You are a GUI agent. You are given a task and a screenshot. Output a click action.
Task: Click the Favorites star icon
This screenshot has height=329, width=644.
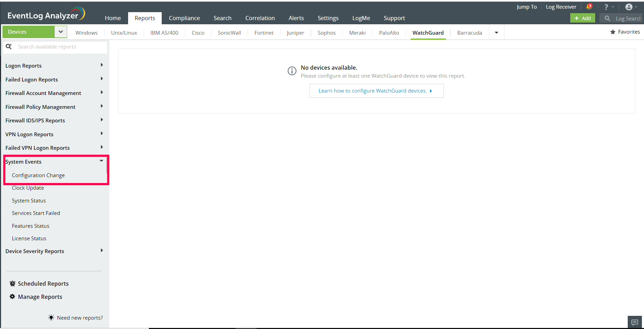coord(612,32)
